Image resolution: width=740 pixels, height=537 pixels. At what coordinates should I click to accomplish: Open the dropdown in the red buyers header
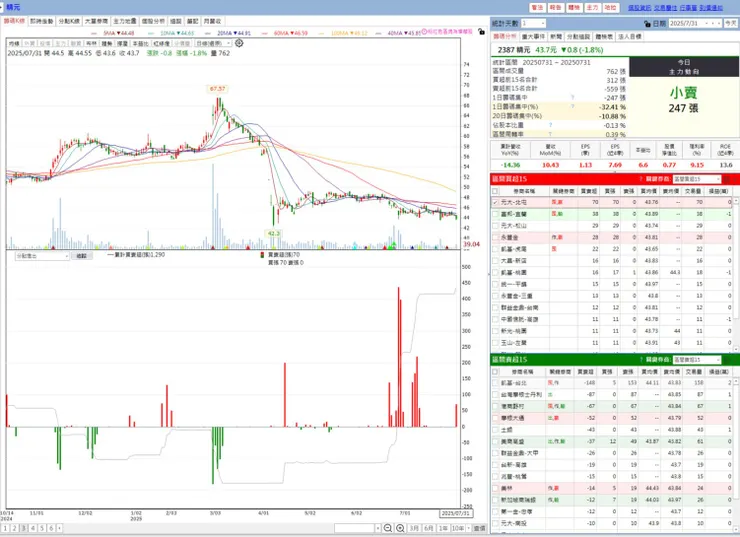pyautogui.click(x=697, y=179)
